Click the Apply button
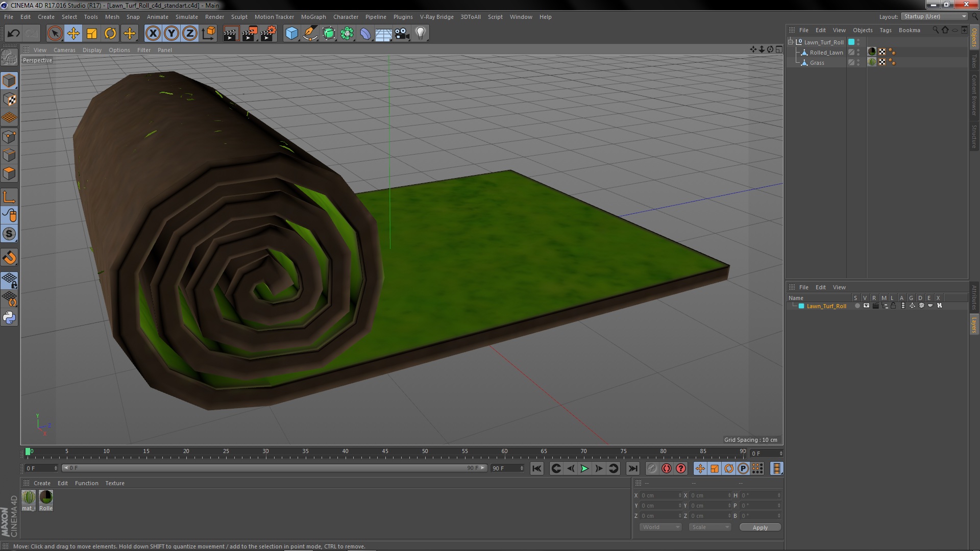Viewport: 980px width, 551px height. 760,528
